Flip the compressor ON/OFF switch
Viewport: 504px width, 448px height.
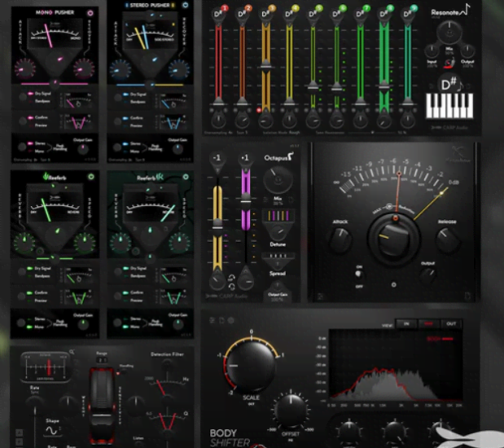pyautogui.click(x=359, y=275)
